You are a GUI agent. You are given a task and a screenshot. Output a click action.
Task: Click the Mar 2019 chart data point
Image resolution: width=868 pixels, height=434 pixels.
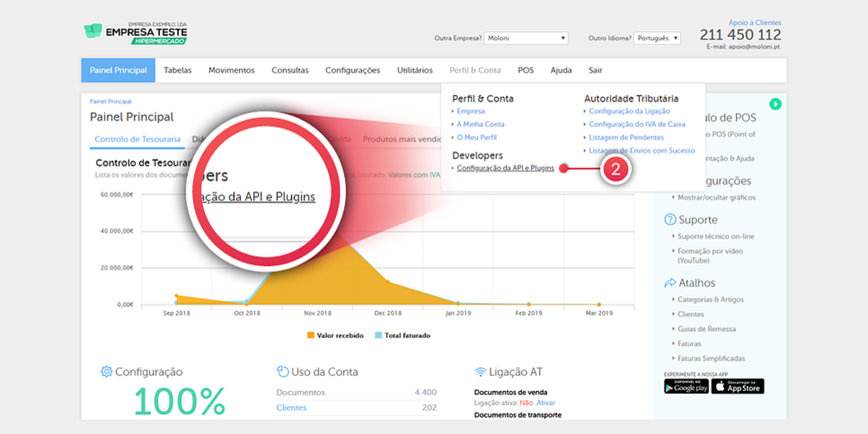point(599,304)
